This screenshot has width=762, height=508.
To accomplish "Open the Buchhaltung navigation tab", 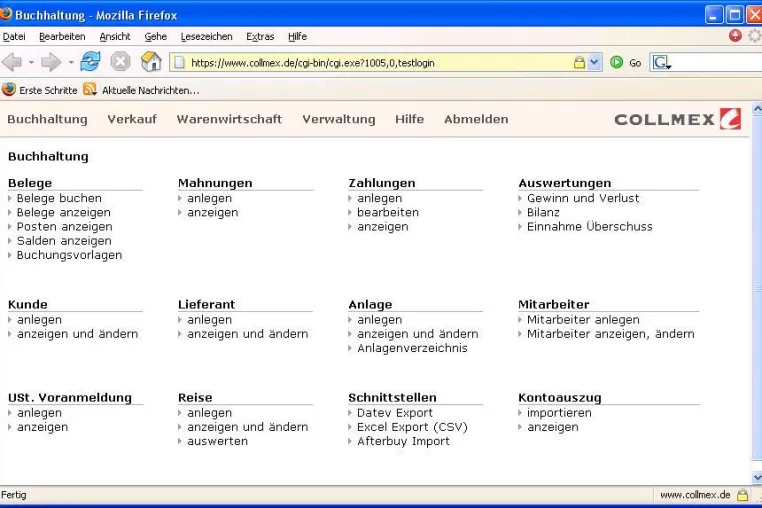I will (x=48, y=119).
